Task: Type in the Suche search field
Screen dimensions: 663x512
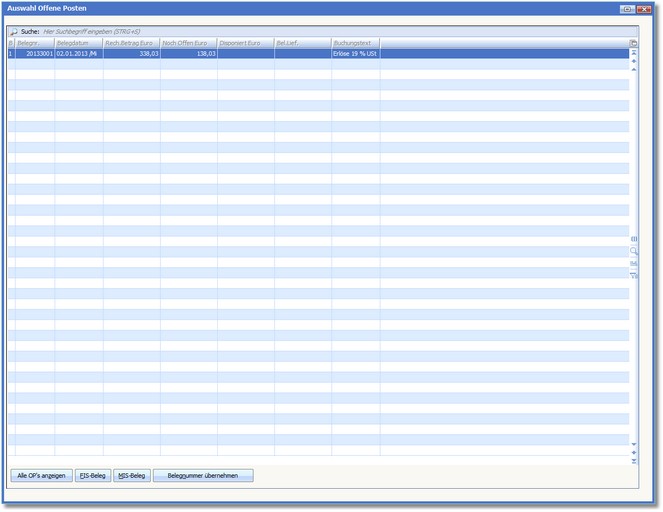Action: [150, 32]
